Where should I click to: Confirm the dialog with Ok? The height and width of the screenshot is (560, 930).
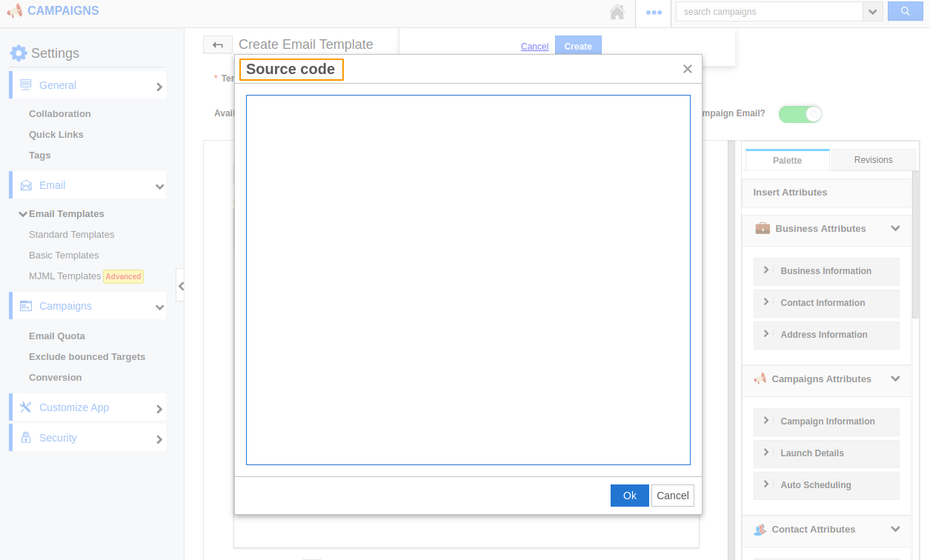click(x=630, y=496)
